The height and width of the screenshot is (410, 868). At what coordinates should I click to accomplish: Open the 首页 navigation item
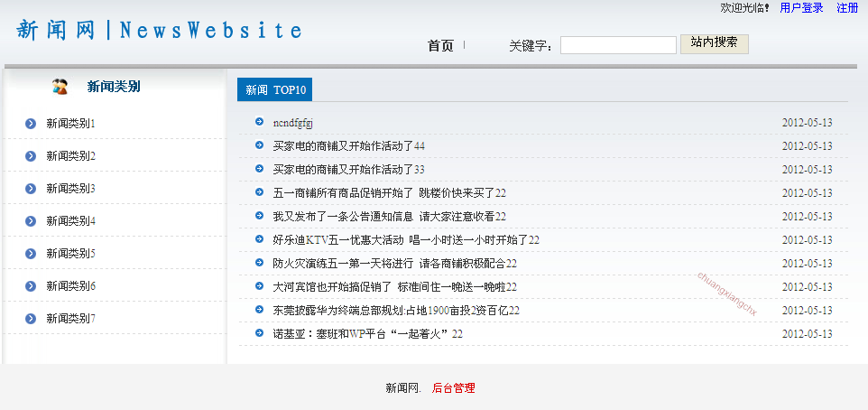point(440,46)
